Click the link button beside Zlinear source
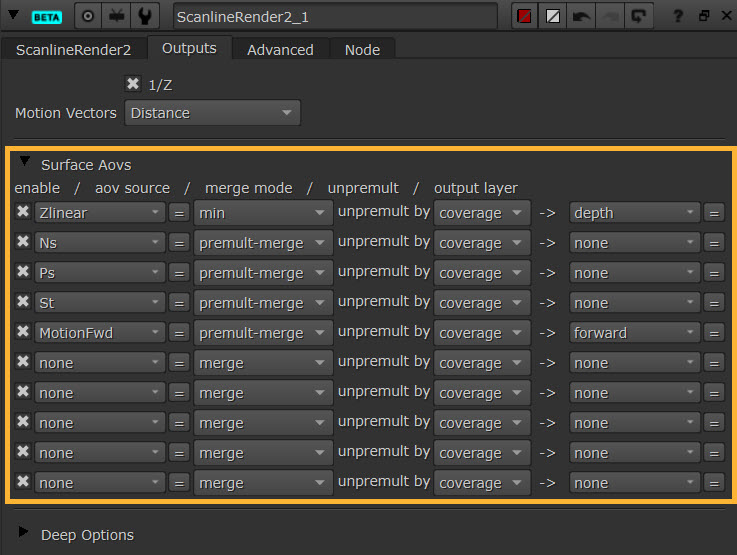Image resolution: width=737 pixels, height=555 pixels. [x=179, y=213]
